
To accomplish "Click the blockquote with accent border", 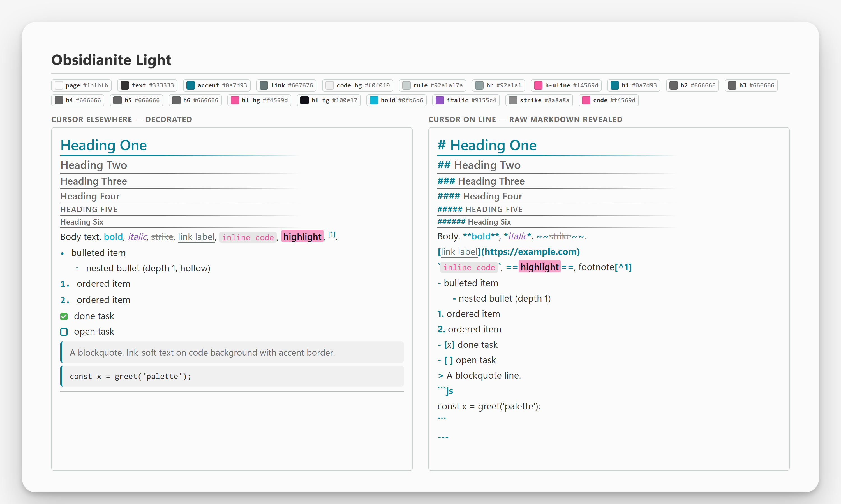I will [x=232, y=353].
